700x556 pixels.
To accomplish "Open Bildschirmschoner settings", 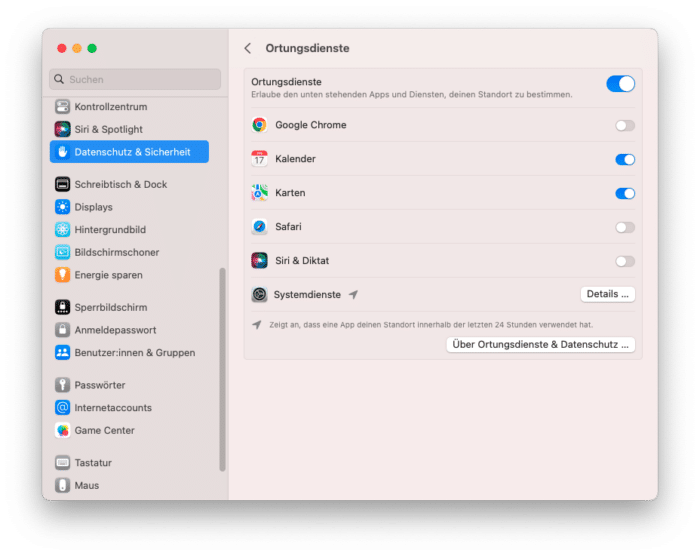I will (129, 252).
